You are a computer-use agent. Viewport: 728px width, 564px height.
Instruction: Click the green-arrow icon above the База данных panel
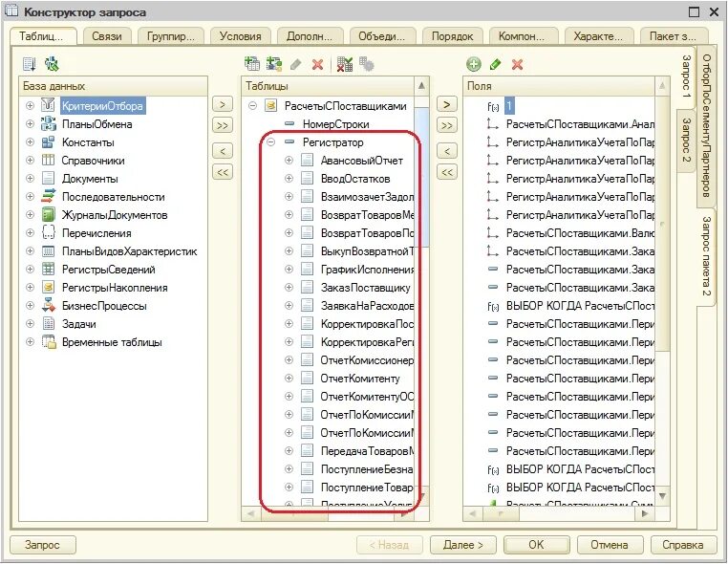tap(52, 64)
